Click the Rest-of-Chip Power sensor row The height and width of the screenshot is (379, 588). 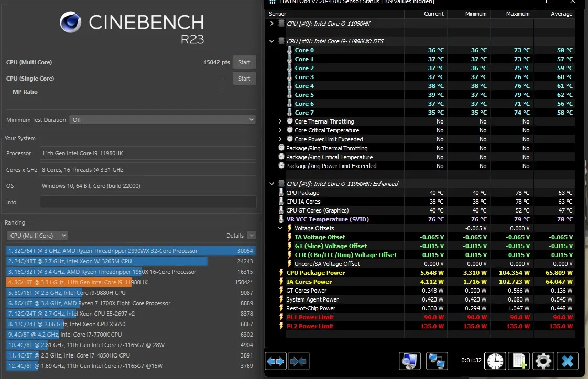(x=427, y=308)
